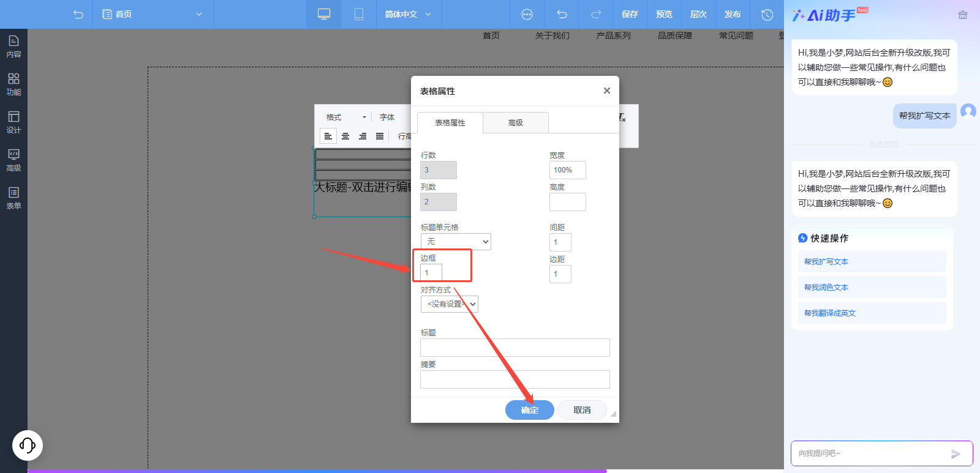Expand the 对齐方式 alignment dropdown
The image size is (980, 473).
[449, 304]
